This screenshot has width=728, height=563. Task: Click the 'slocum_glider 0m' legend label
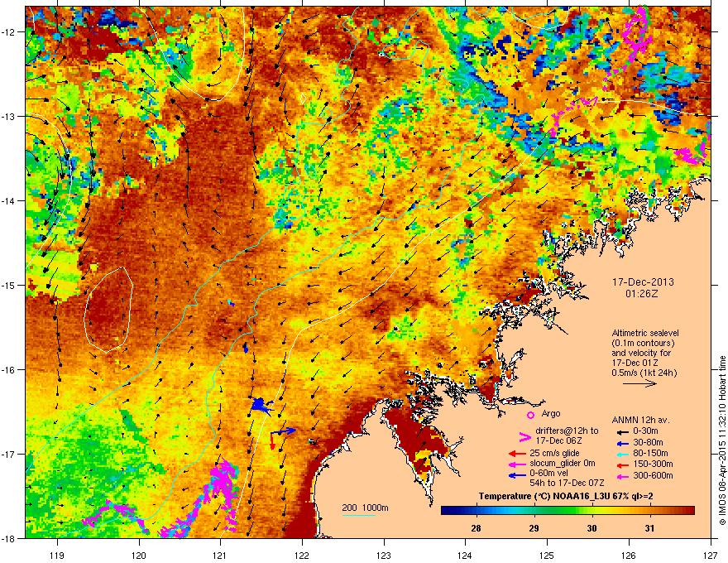[x=563, y=464]
